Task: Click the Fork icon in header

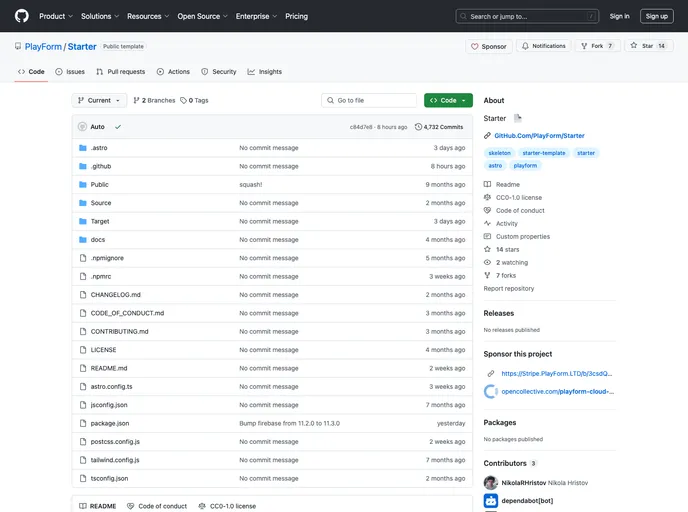Action: [x=584, y=46]
